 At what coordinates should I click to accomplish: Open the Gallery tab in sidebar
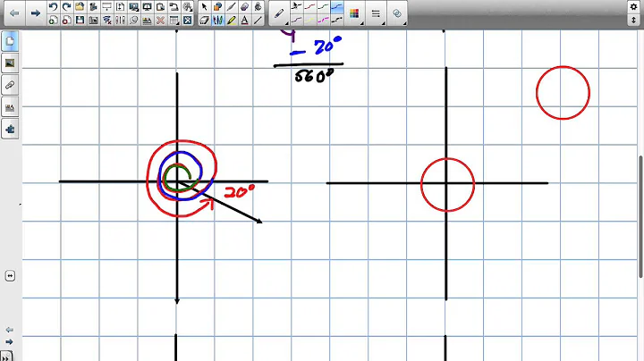[x=10, y=63]
